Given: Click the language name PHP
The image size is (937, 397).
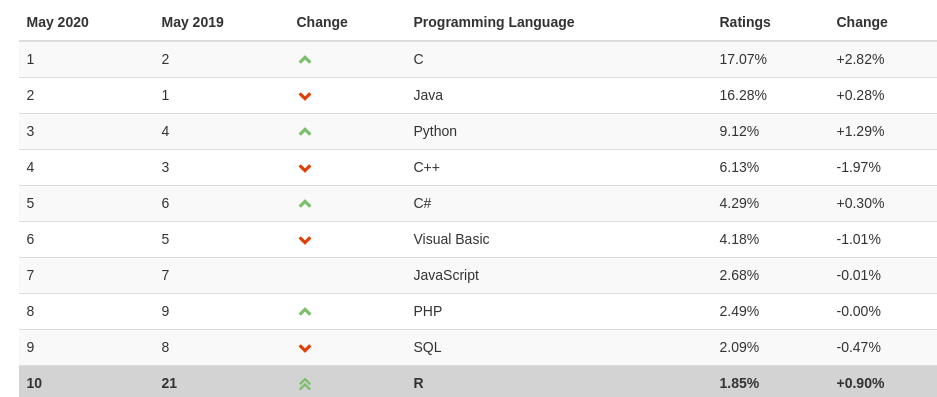Looking at the screenshot, I should click(428, 311).
